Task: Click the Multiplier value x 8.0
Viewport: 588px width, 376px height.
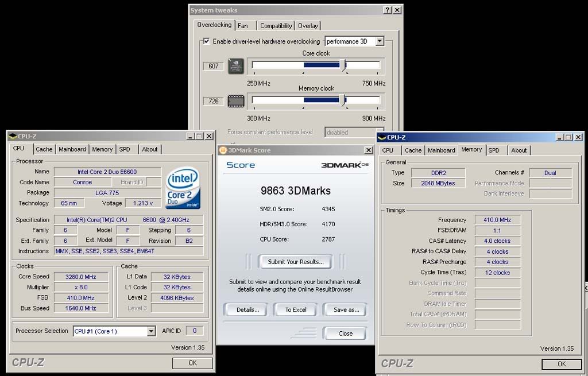Action: pos(81,287)
